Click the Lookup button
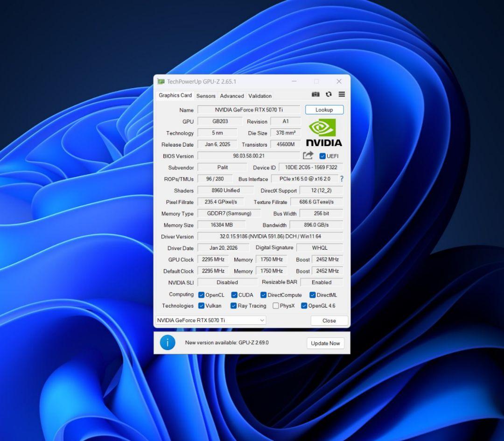Image resolution: width=504 pixels, height=441 pixels. [x=324, y=110]
